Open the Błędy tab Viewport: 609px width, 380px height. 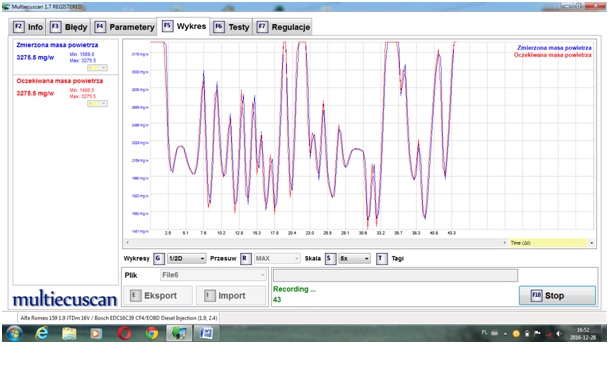click(x=68, y=27)
